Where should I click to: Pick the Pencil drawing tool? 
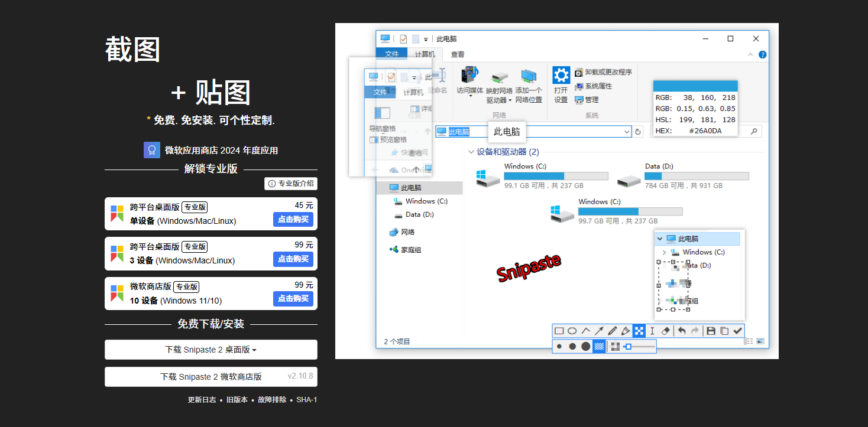coord(613,331)
